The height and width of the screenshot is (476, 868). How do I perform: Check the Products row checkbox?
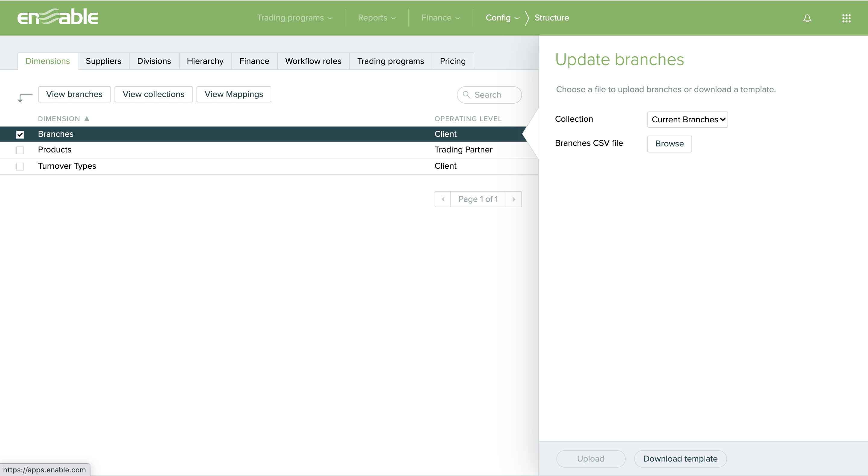tap(20, 150)
